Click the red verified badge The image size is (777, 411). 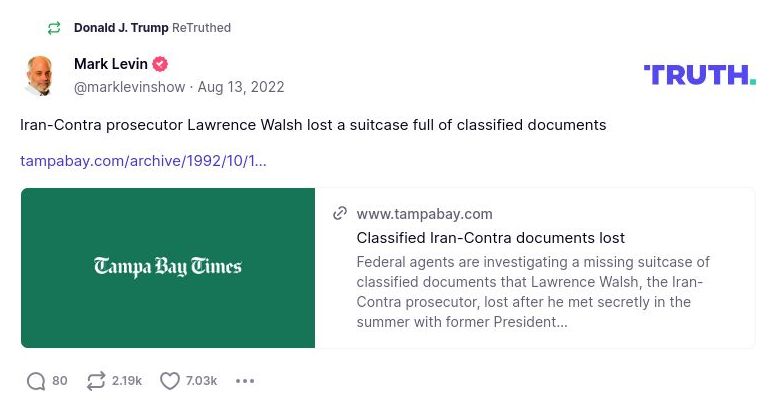[x=160, y=65]
